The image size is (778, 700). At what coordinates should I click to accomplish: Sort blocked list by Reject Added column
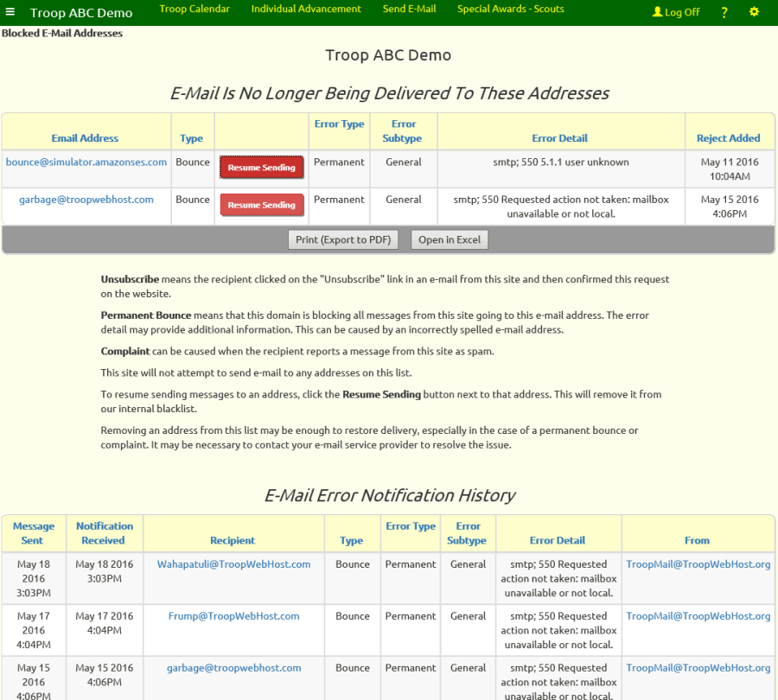pos(729,138)
